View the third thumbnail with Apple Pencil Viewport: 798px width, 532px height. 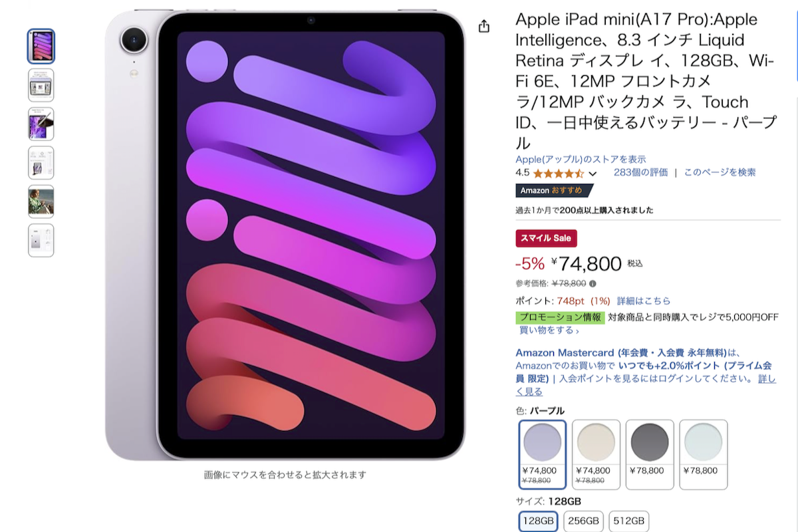click(x=41, y=124)
